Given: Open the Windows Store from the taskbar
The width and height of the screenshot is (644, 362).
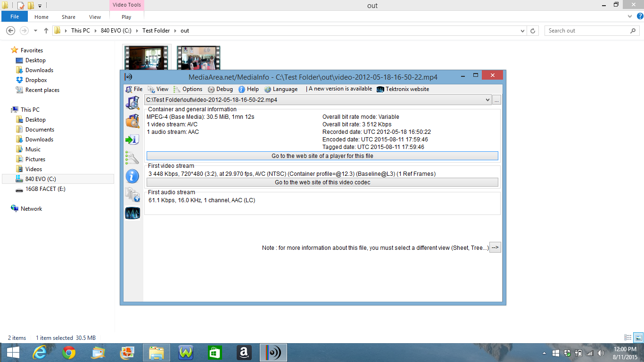Looking at the screenshot, I should click(x=215, y=353).
